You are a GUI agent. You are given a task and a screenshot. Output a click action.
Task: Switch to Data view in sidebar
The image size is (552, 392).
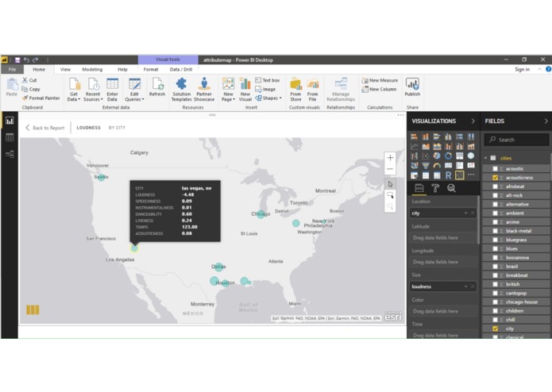10,137
